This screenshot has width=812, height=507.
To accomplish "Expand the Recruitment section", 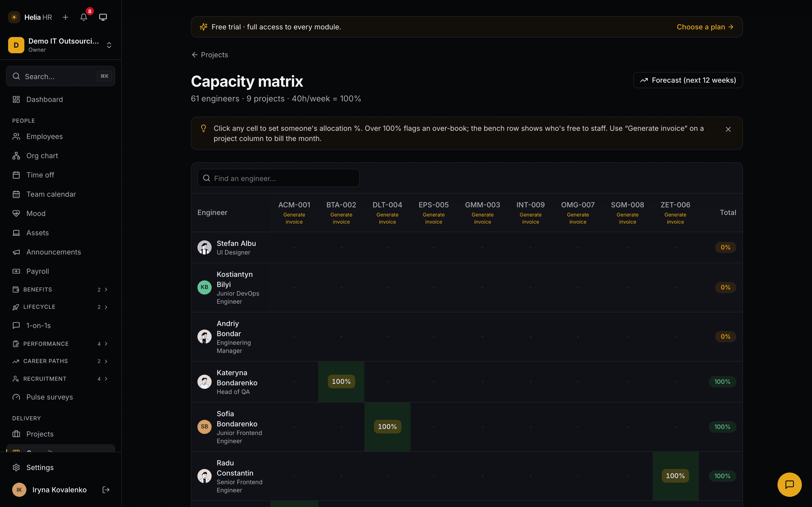I will click(61, 378).
